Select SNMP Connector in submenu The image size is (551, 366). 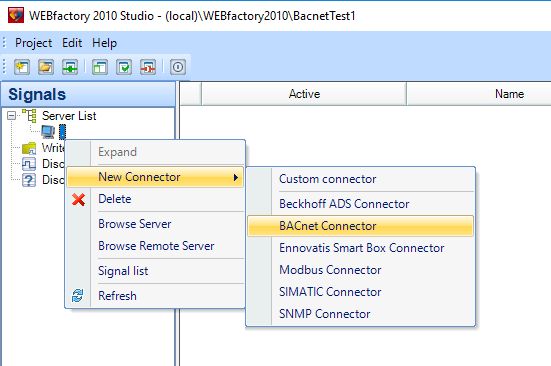(361, 314)
